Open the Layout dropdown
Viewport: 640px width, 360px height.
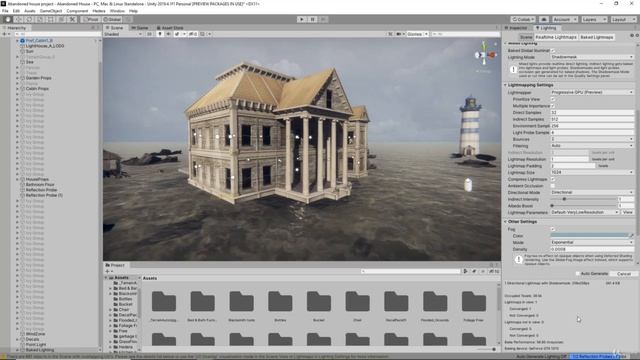[623, 19]
